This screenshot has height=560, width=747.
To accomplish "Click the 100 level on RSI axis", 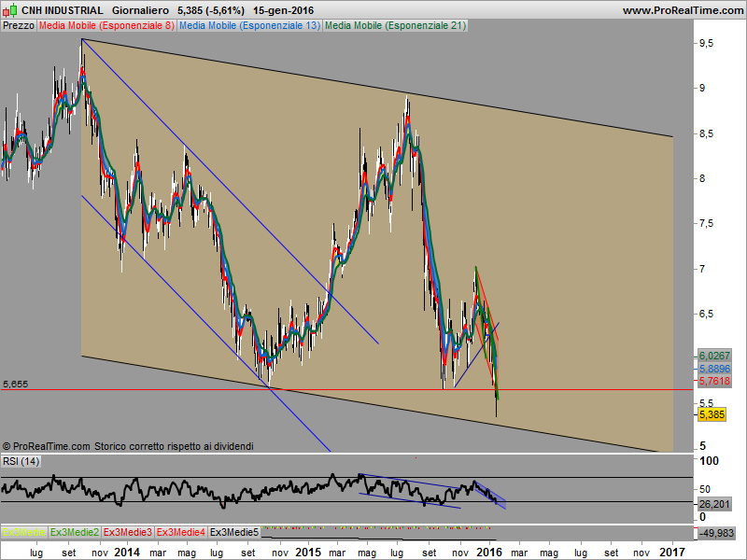I will [x=709, y=461].
